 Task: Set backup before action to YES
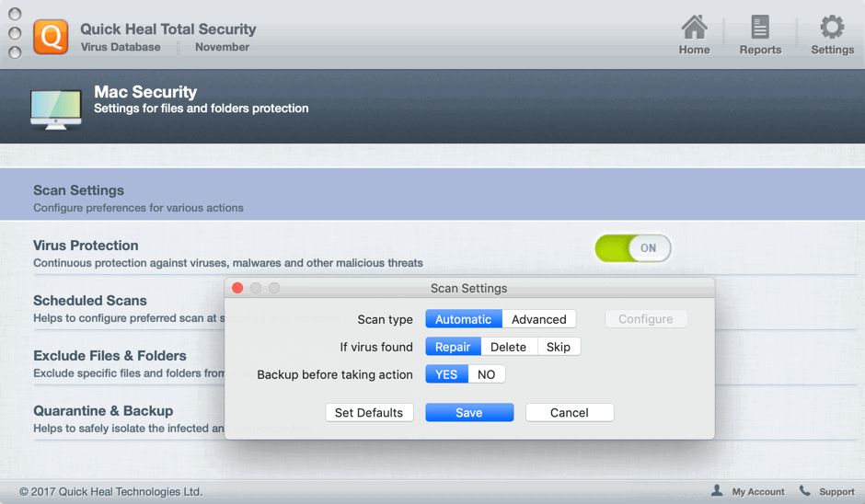[x=446, y=374]
